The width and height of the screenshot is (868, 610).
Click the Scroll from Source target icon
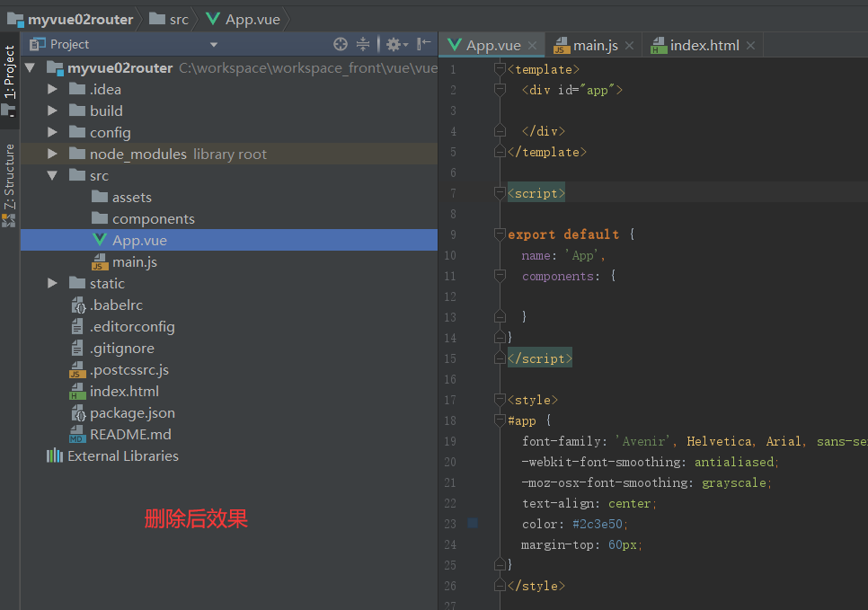click(341, 44)
